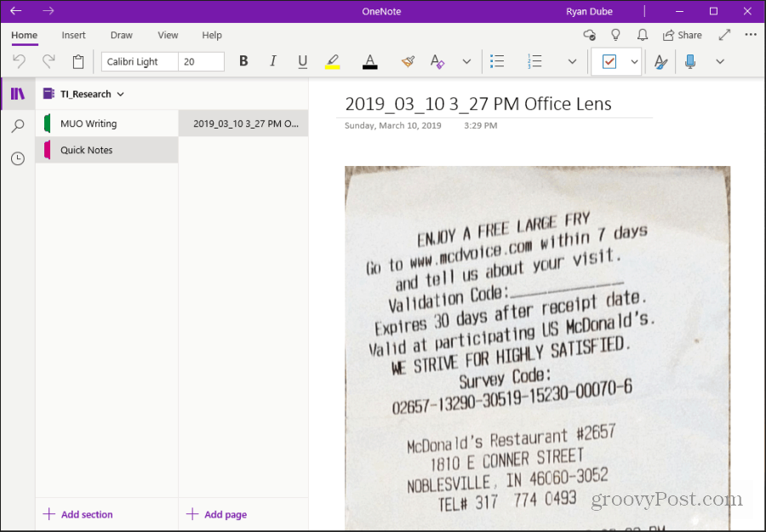Click the page title 2019_03_10 3_27 PM Office Lens
Image resolution: width=766 pixels, height=532 pixels.
(x=477, y=104)
